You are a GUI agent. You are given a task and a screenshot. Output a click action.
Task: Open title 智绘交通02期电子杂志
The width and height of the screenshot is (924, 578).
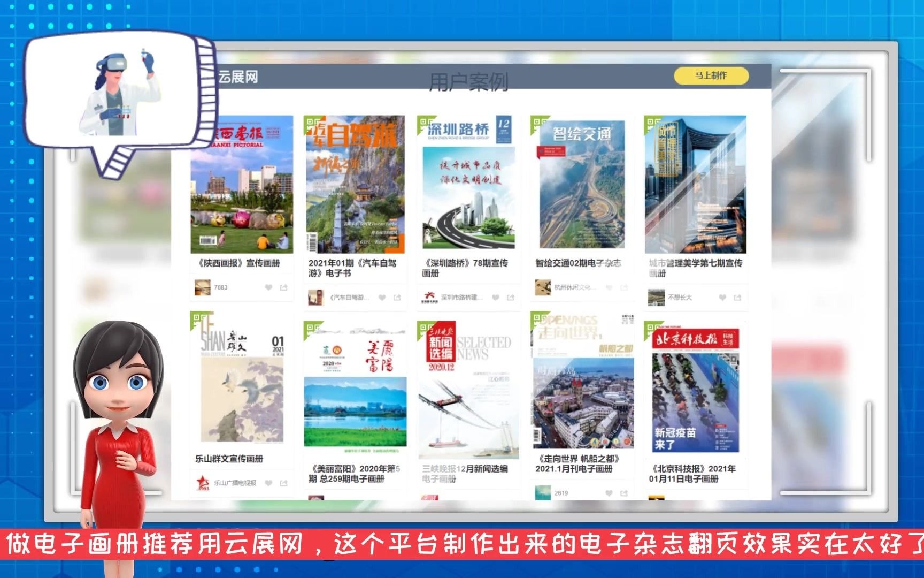coord(578,263)
